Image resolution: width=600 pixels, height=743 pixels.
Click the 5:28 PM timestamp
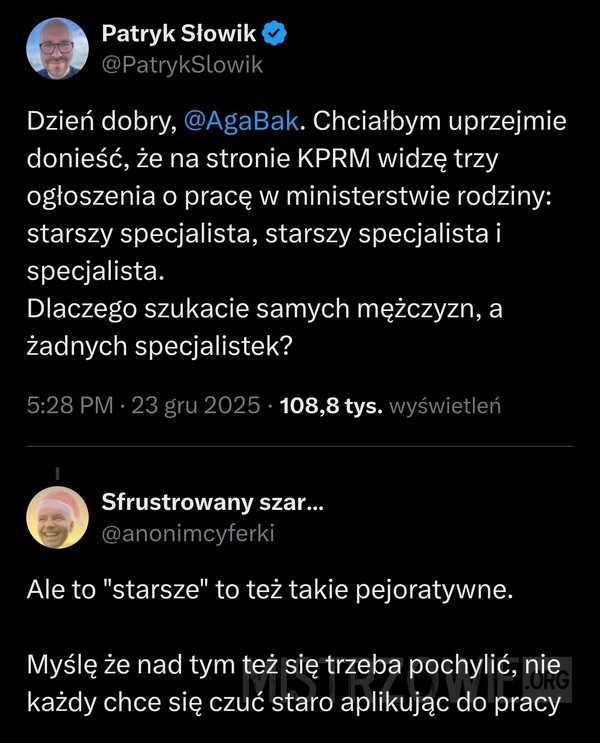pyautogui.click(x=69, y=407)
